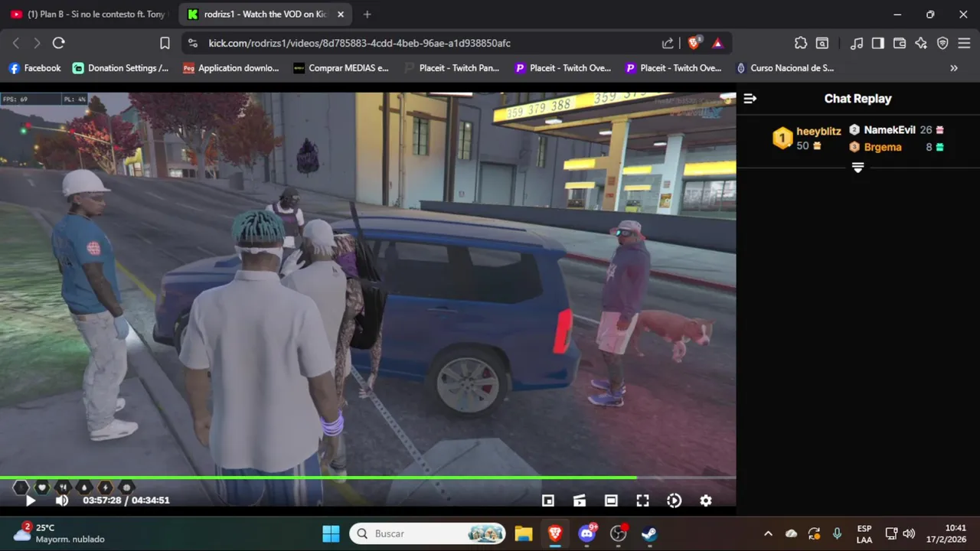980x551 pixels.
Task: Open Steam from taskbar
Action: point(649,533)
